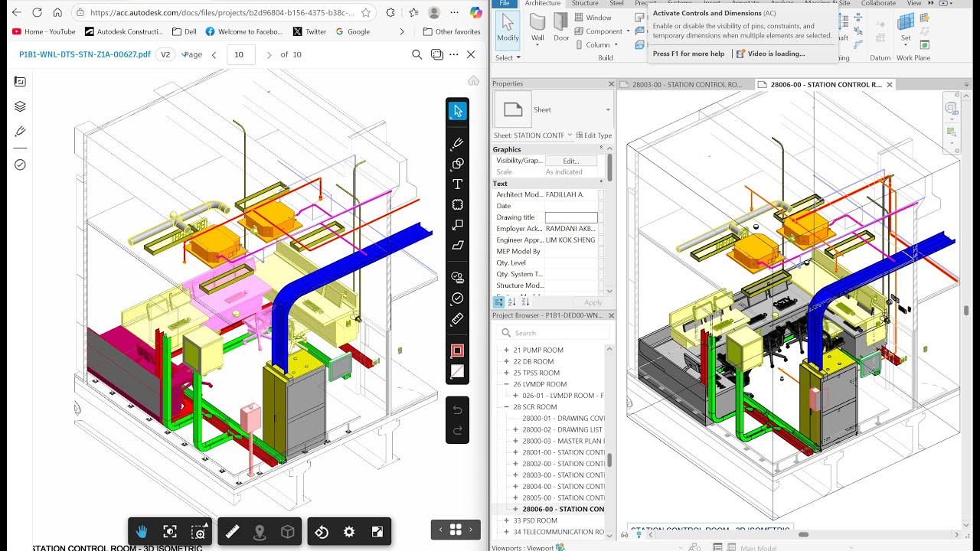Screen dimensions: 980x551
Task: Open the Collaborate ribbon tab
Action: pos(878,3)
